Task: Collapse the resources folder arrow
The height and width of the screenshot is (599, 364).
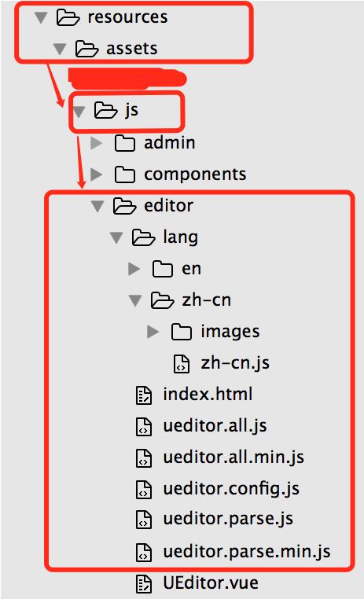Action: (x=41, y=17)
